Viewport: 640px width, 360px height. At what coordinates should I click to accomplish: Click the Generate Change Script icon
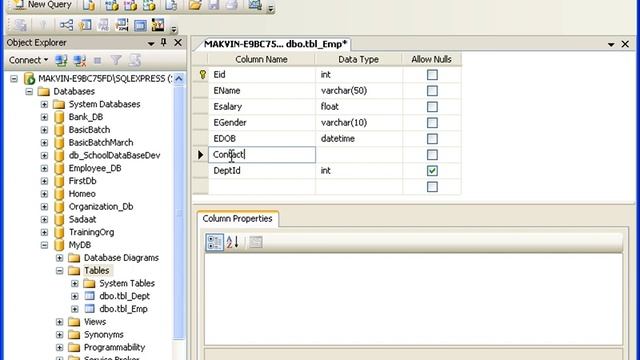(x=20, y=25)
